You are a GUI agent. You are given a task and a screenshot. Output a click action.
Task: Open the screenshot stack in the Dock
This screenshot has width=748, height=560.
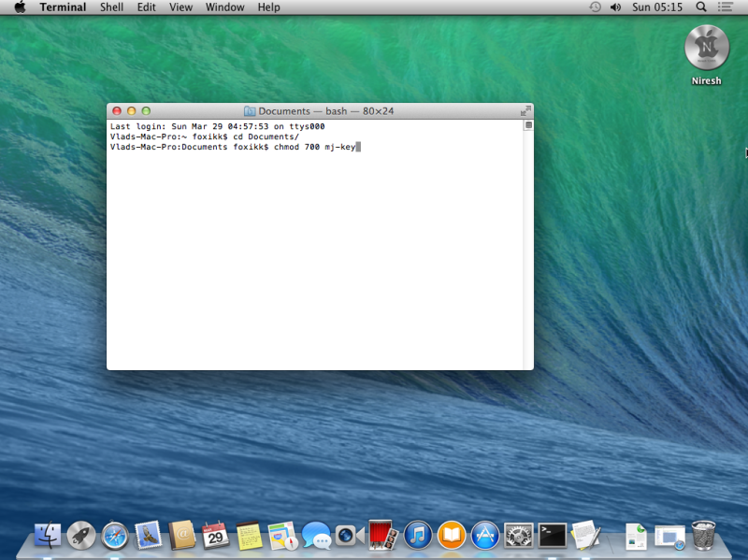(x=669, y=536)
